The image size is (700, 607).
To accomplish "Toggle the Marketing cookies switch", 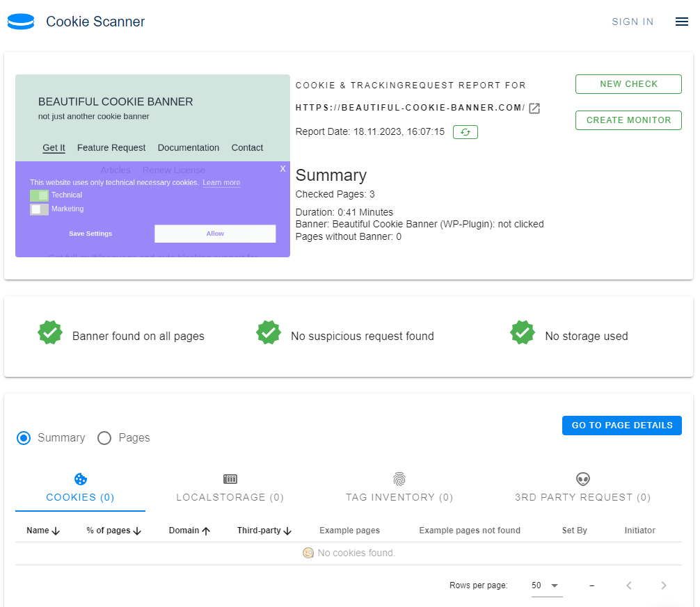I will [x=38, y=208].
